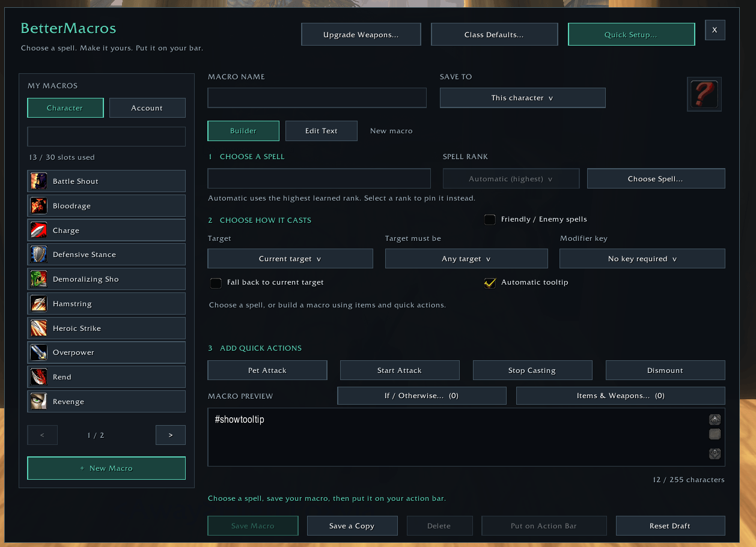Click Save a Copy
The image size is (756, 547).
click(352, 526)
